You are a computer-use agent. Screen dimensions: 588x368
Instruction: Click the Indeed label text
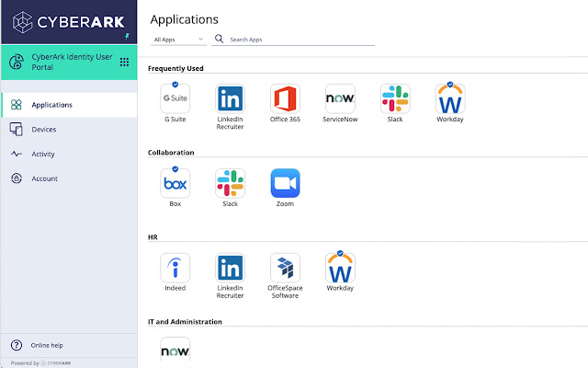(x=175, y=288)
